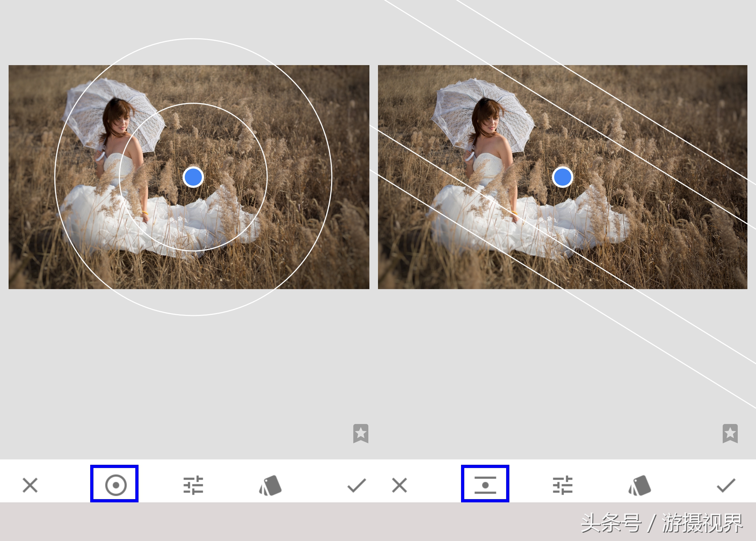Apply the linear blur with the right checkmark
The height and width of the screenshot is (541, 756).
pos(727,485)
